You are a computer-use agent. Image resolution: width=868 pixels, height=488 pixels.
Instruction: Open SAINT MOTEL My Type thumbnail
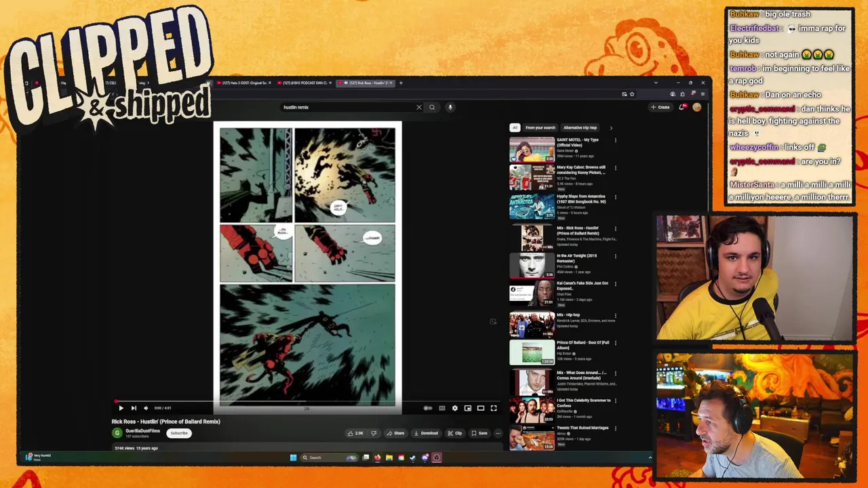click(x=532, y=150)
